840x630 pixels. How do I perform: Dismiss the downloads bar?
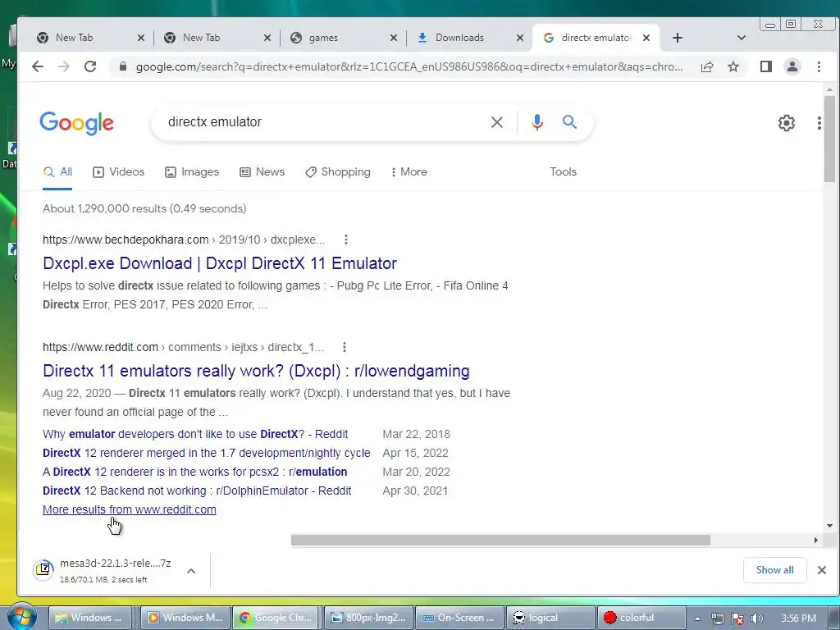pos(821,570)
